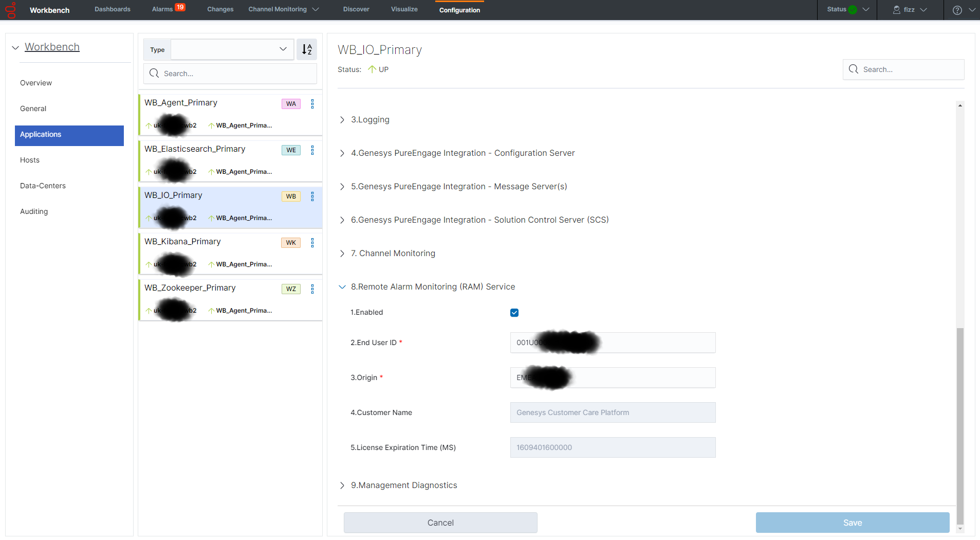Open the Status dropdown arrow
The height and width of the screenshot is (540, 980).
(866, 10)
